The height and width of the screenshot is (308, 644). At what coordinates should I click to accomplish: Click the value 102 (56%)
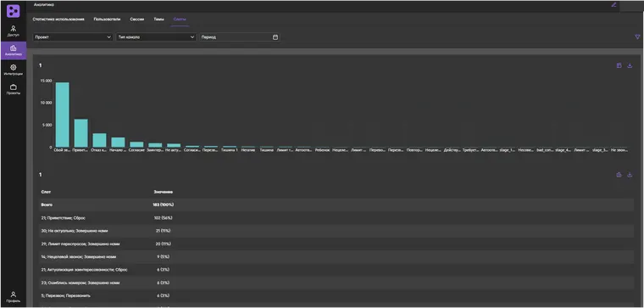tap(163, 218)
